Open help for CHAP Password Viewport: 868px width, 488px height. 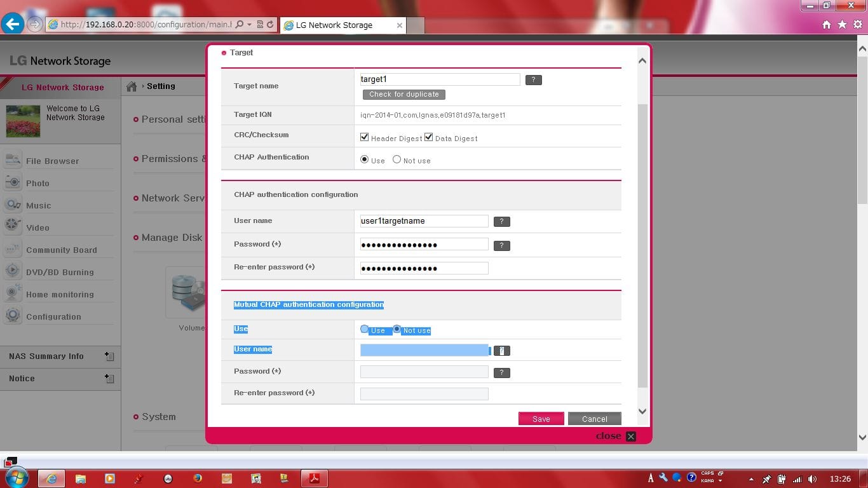[x=502, y=246]
